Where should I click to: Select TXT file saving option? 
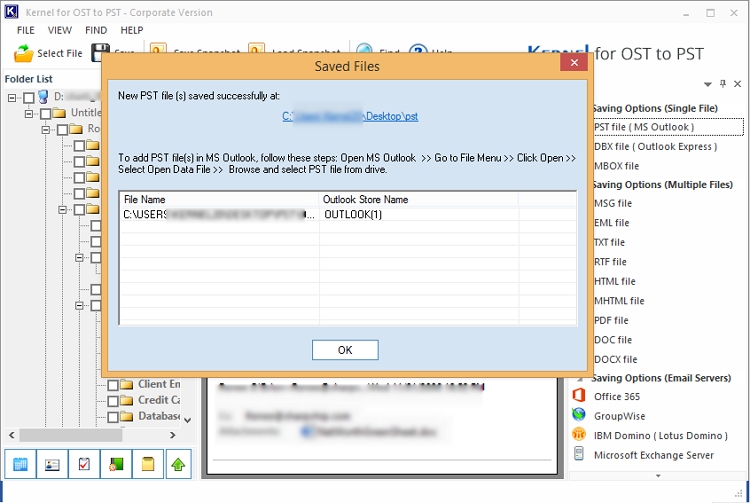click(x=609, y=242)
